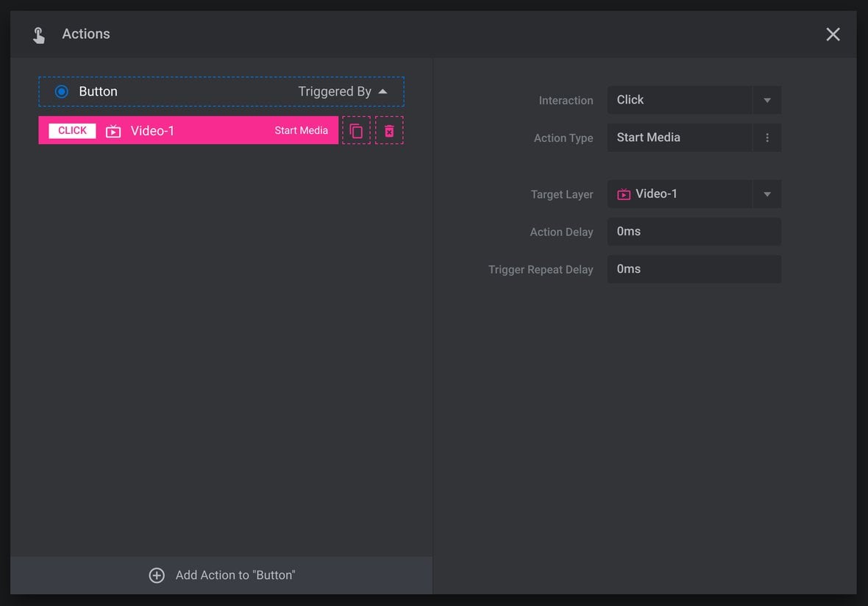Click the plus circle icon in Add Action bar

click(157, 575)
